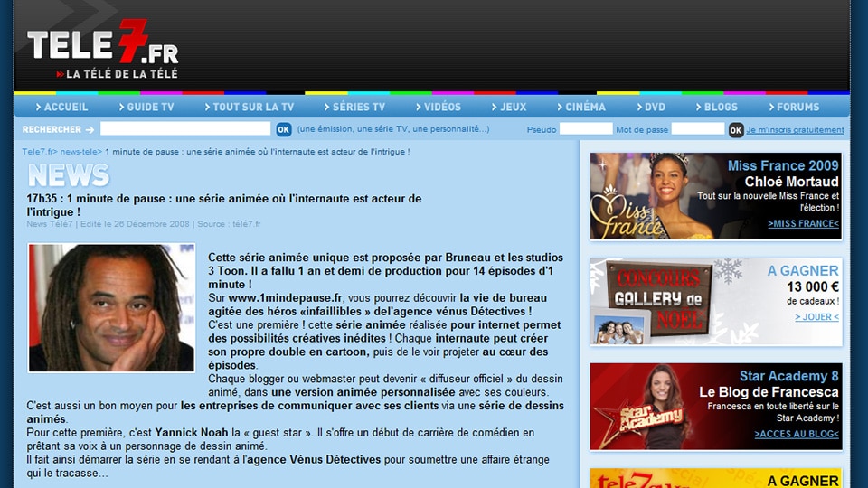Click the Chloé Mortaud heading
Screen dimensions: 868x488
coord(792,182)
